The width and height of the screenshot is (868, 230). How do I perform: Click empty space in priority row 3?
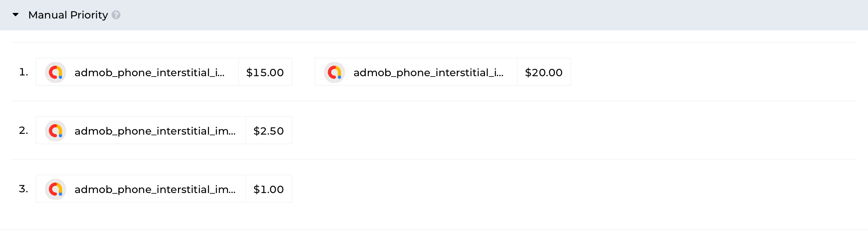tap(555, 189)
